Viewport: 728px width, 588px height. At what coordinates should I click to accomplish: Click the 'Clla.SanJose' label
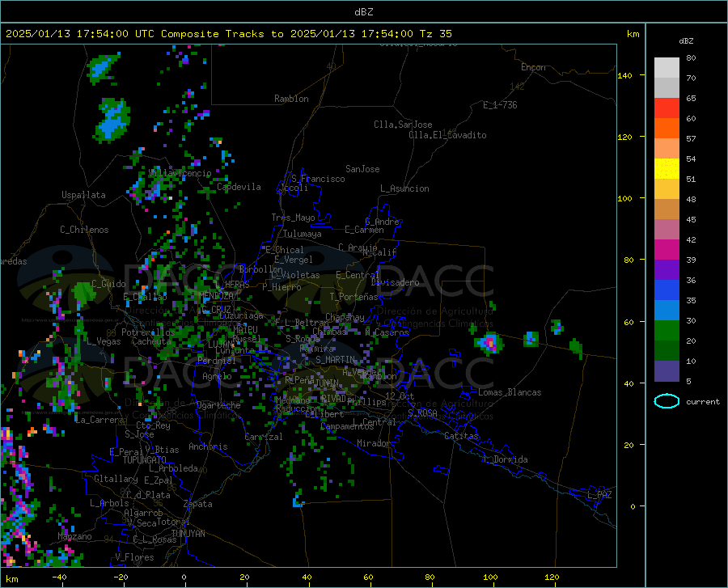point(403,125)
